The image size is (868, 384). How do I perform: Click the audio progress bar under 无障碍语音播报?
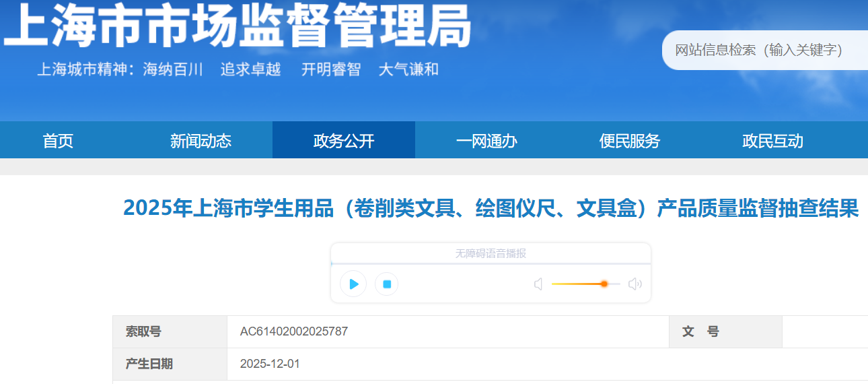pyautogui.click(x=491, y=263)
